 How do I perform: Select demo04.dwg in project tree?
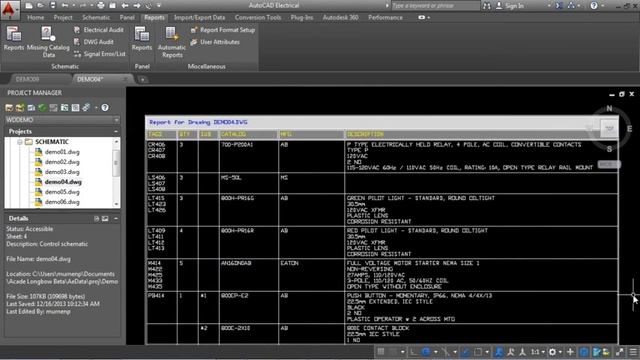63,182
